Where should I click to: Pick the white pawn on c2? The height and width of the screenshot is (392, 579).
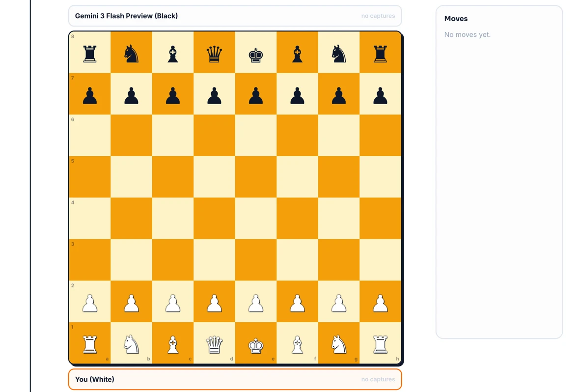pyautogui.click(x=173, y=303)
